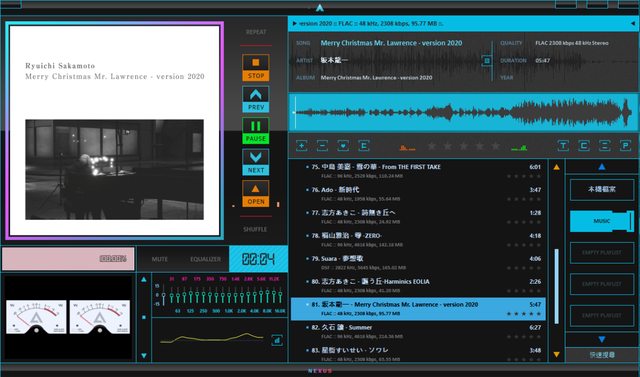Toggle MUTE audio
Viewport: 640px width, 377px height.
[x=160, y=259]
